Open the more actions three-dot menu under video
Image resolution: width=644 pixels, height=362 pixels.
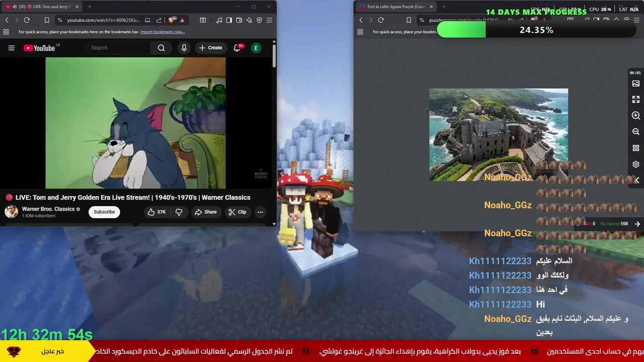click(x=260, y=212)
